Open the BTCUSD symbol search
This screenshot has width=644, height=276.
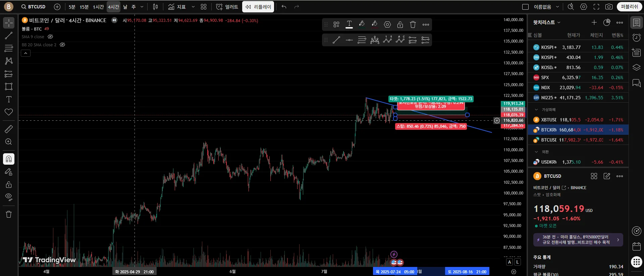click(33, 7)
